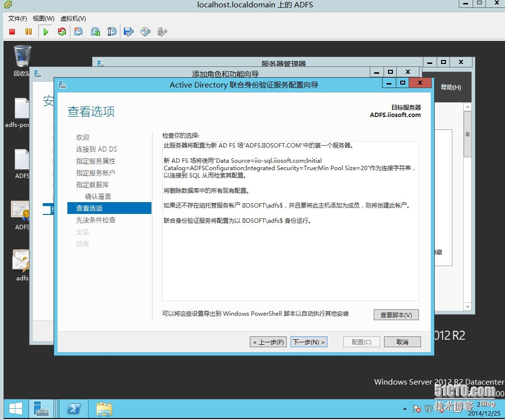Click the Server Manager scrollbar thumb
This screenshot has width=505, height=420.
[467, 134]
